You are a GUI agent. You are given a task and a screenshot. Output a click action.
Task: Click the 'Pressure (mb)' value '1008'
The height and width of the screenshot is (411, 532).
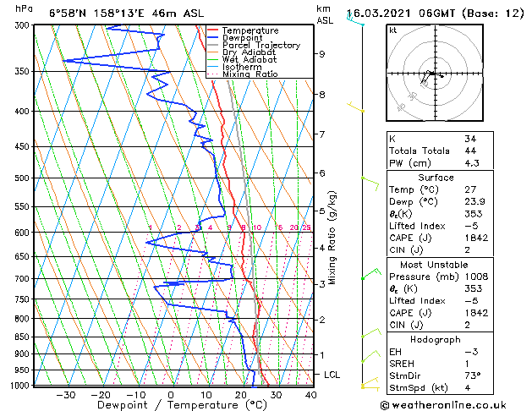[x=476, y=277]
